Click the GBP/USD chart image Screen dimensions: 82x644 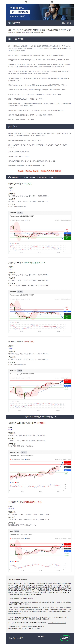(40, 312)
